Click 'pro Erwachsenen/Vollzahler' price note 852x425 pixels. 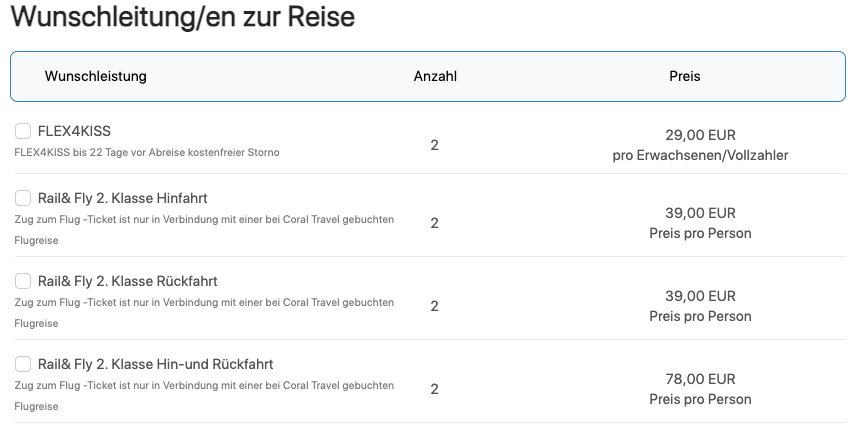point(700,155)
